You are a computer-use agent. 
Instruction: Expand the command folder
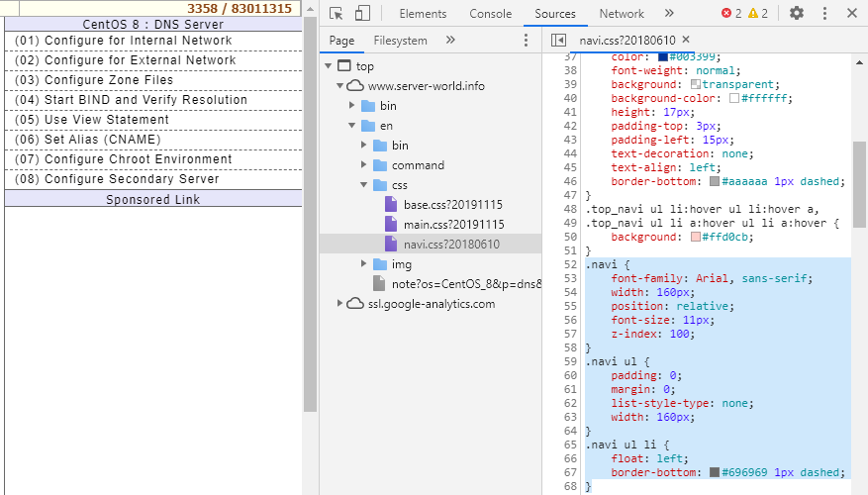click(x=365, y=165)
